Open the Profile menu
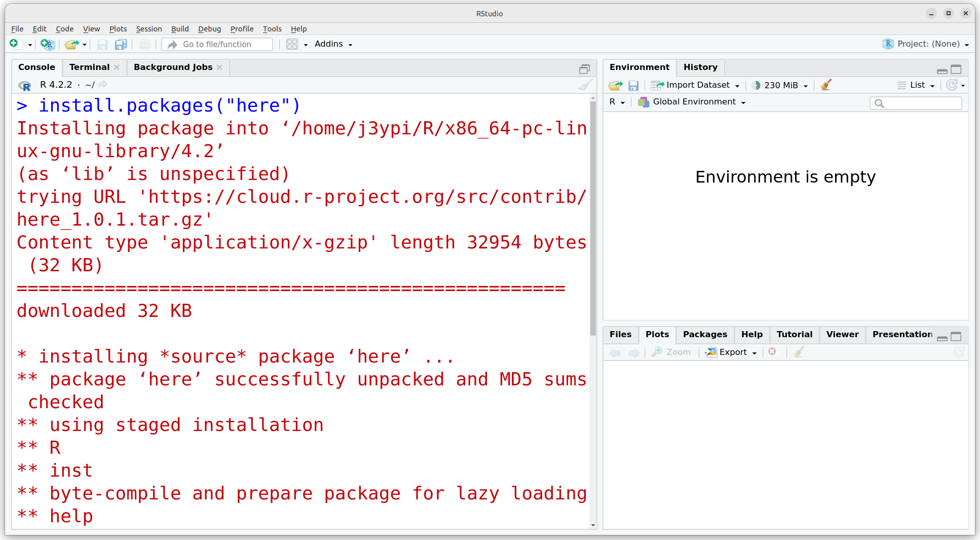The width and height of the screenshot is (980, 540). click(x=242, y=29)
